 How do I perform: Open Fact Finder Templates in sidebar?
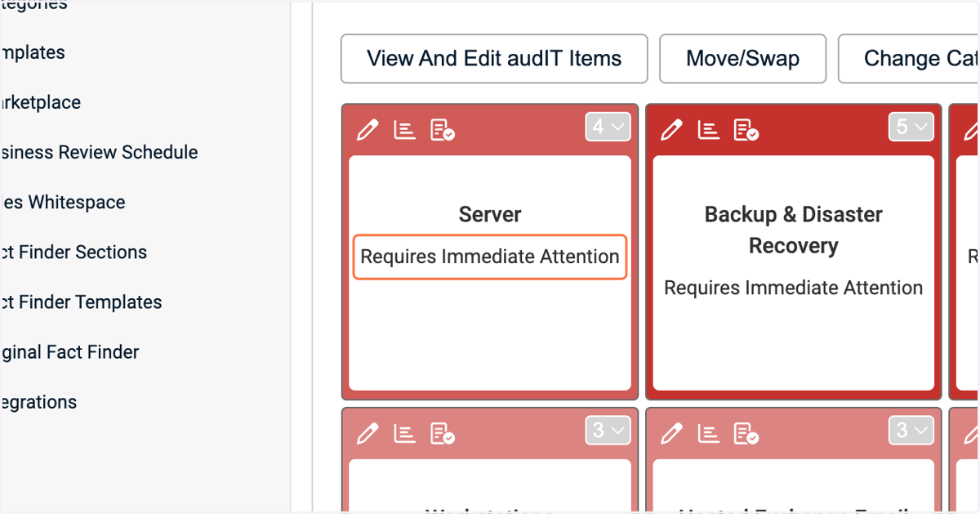click(81, 302)
